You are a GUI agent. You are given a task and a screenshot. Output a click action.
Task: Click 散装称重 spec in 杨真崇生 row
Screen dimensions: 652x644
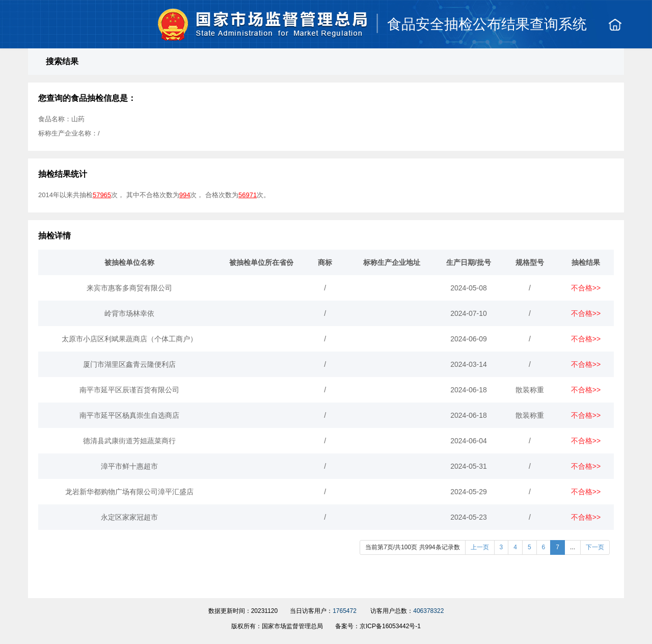530,415
